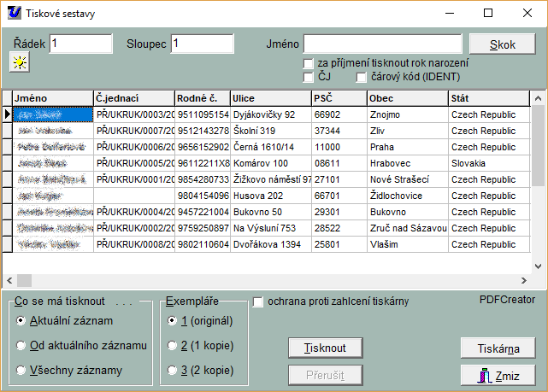
Task: Check the čárový kód (IDENT) option
Action: pos(362,77)
